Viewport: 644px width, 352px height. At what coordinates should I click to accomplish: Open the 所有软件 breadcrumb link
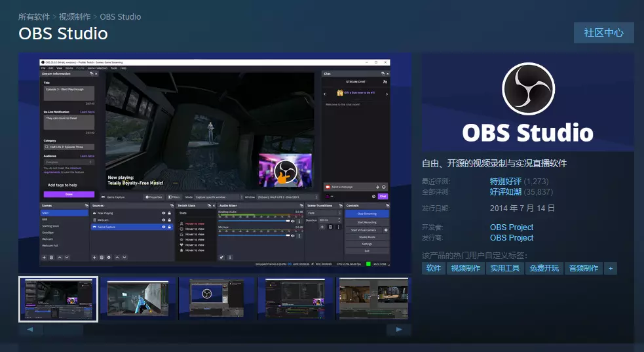[34, 17]
